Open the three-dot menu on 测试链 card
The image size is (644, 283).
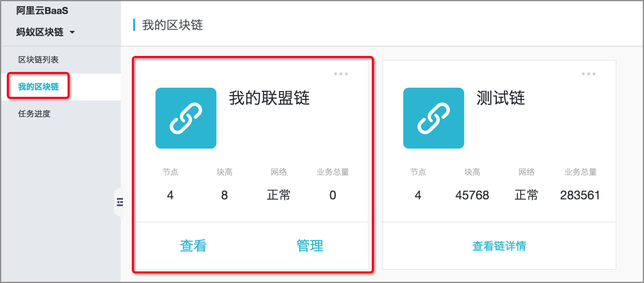pyautogui.click(x=588, y=74)
